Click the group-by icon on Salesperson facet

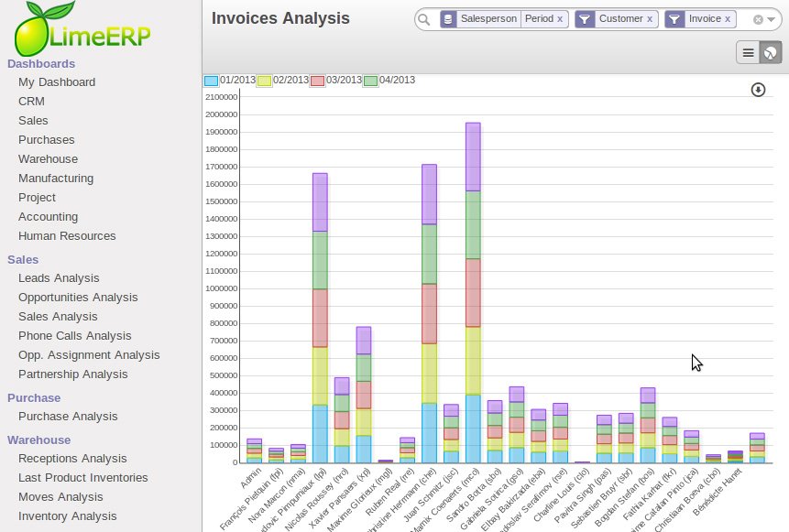tap(448, 19)
